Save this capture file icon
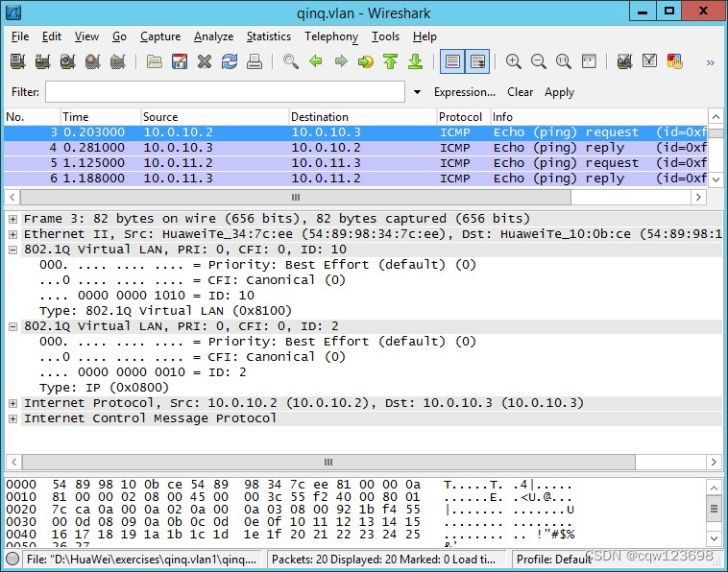Viewport: 728px width, 572px height. click(x=180, y=61)
